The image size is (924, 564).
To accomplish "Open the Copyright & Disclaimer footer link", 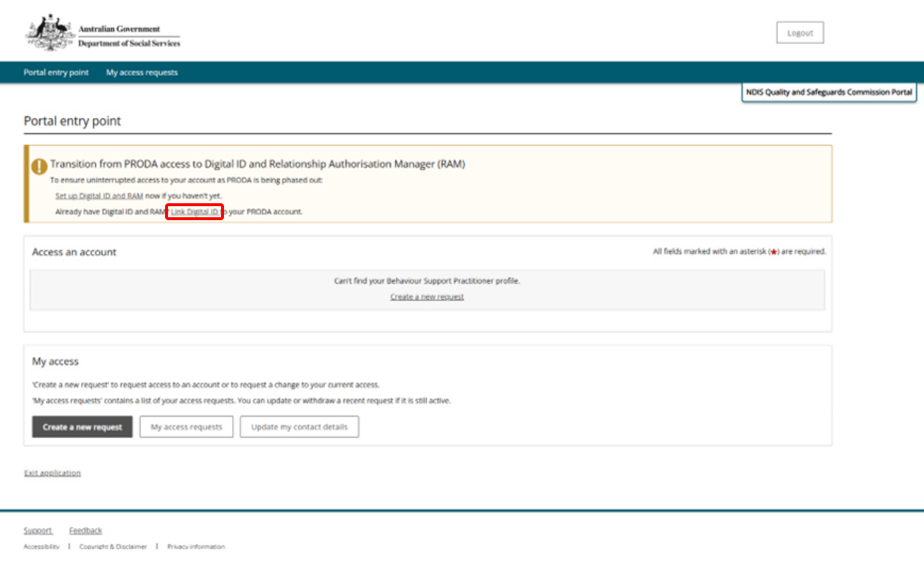I will click(x=113, y=546).
